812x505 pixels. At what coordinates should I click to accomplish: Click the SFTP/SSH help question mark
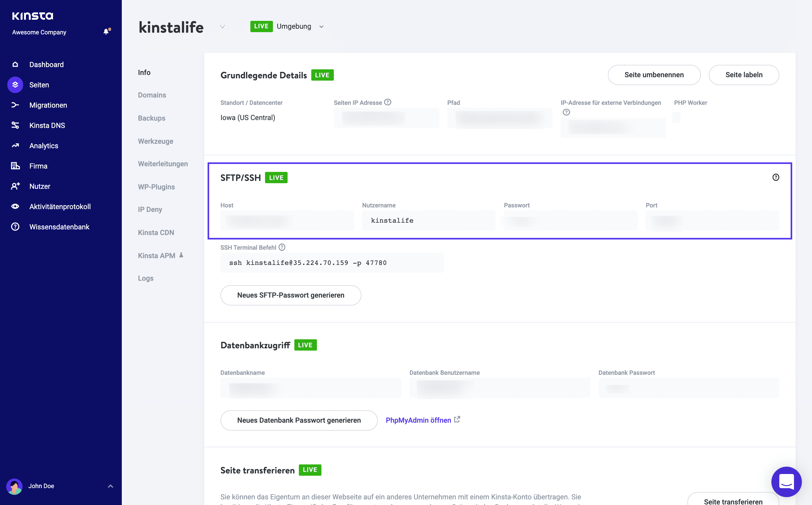pyautogui.click(x=776, y=177)
